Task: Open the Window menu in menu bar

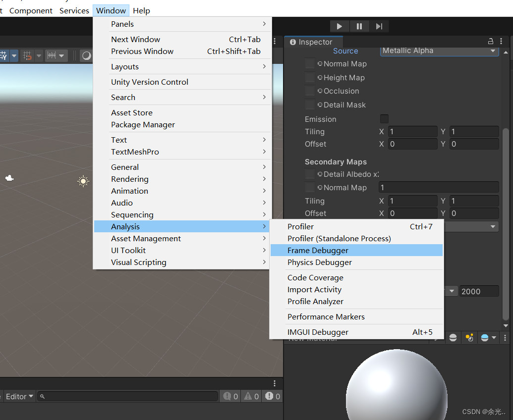Action: pos(111,11)
